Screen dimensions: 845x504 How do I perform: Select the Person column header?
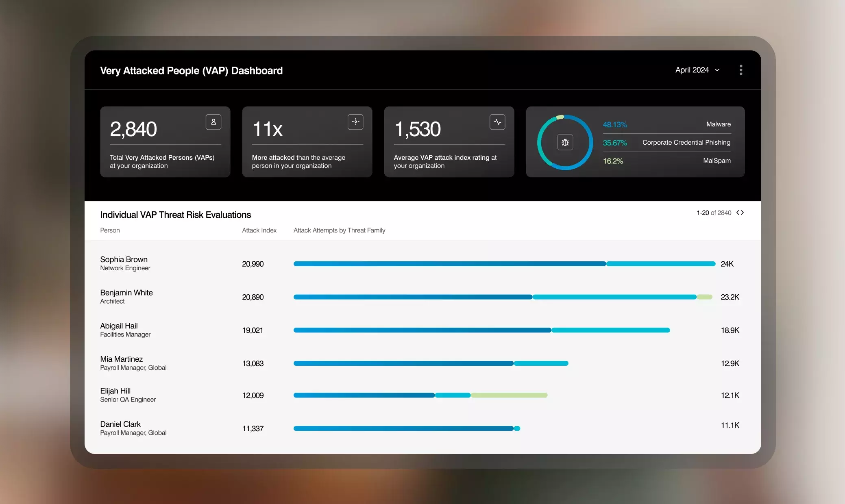tap(110, 230)
